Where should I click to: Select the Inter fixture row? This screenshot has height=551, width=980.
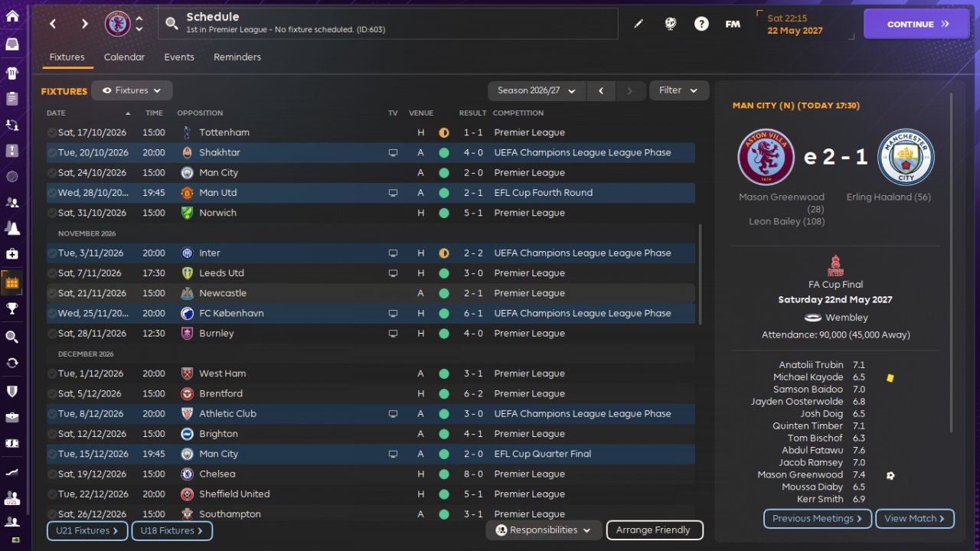tap(371, 253)
